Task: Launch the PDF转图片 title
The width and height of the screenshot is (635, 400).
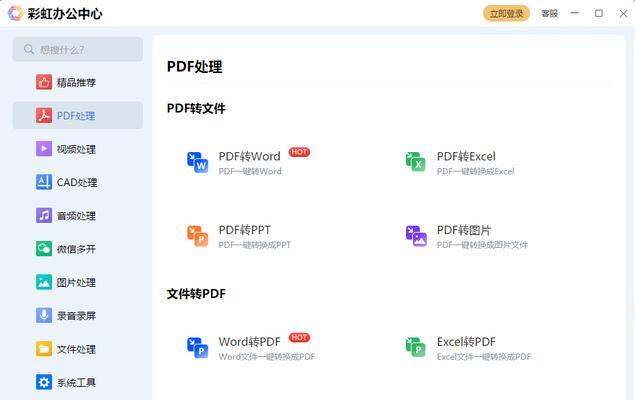Action: tap(464, 230)
